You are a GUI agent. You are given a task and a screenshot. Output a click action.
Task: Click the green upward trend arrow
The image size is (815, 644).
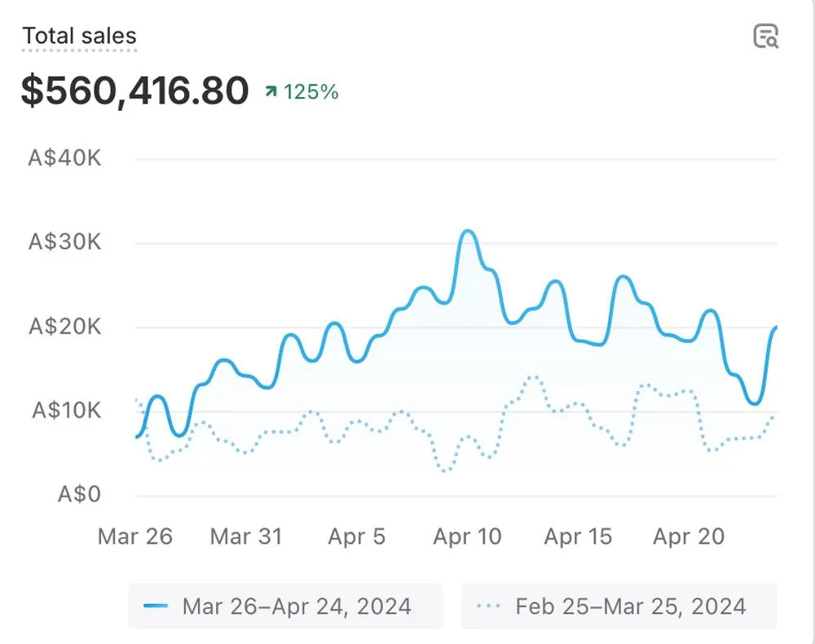click(x=271, y=92)
